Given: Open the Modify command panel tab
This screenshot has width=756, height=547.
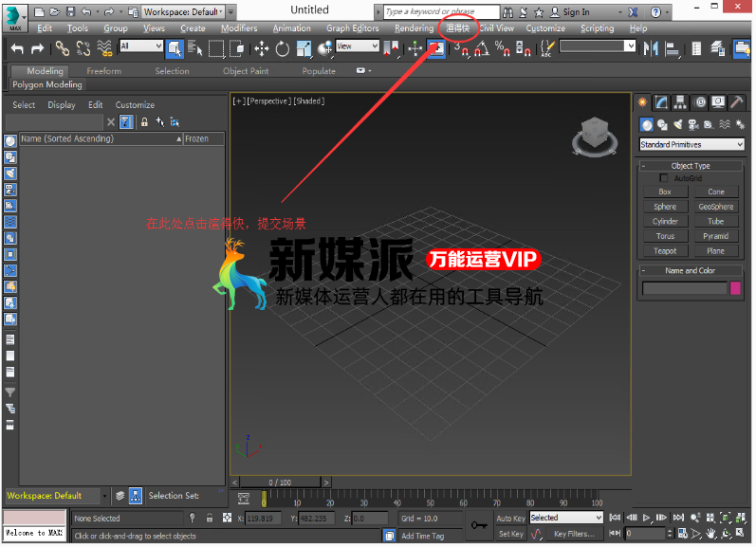Looking at the screenshot, I should 661,102.
